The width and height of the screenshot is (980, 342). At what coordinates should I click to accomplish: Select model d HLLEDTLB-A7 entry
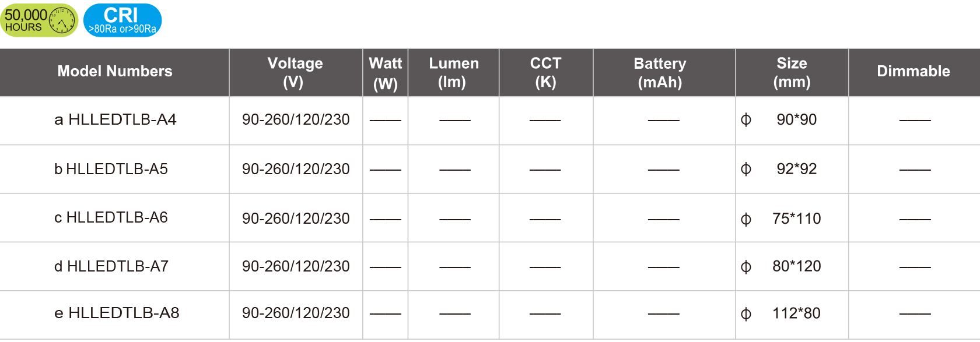tap(111, 267)
